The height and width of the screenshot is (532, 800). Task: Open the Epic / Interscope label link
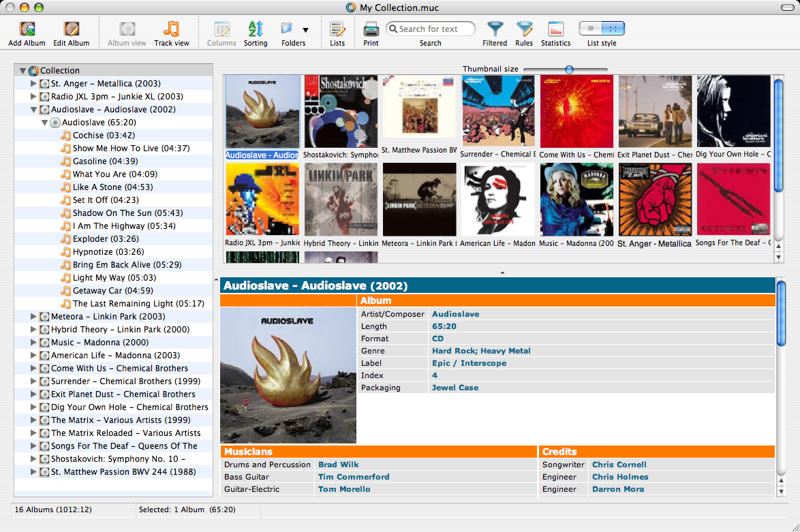(x=469, y=363)
